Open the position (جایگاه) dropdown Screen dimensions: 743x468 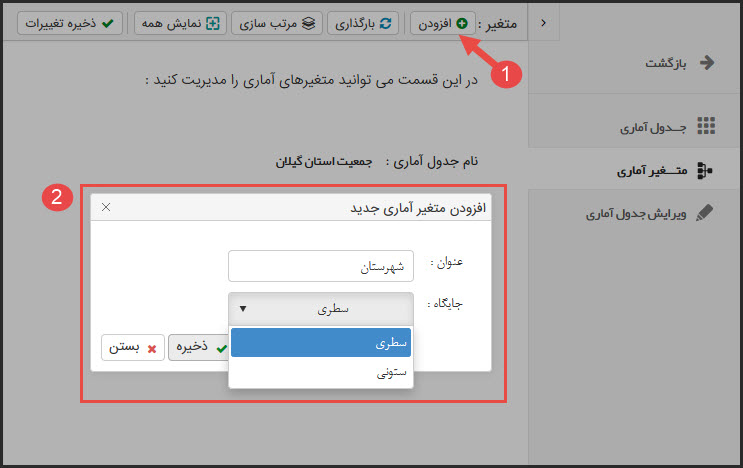(320, 309)
